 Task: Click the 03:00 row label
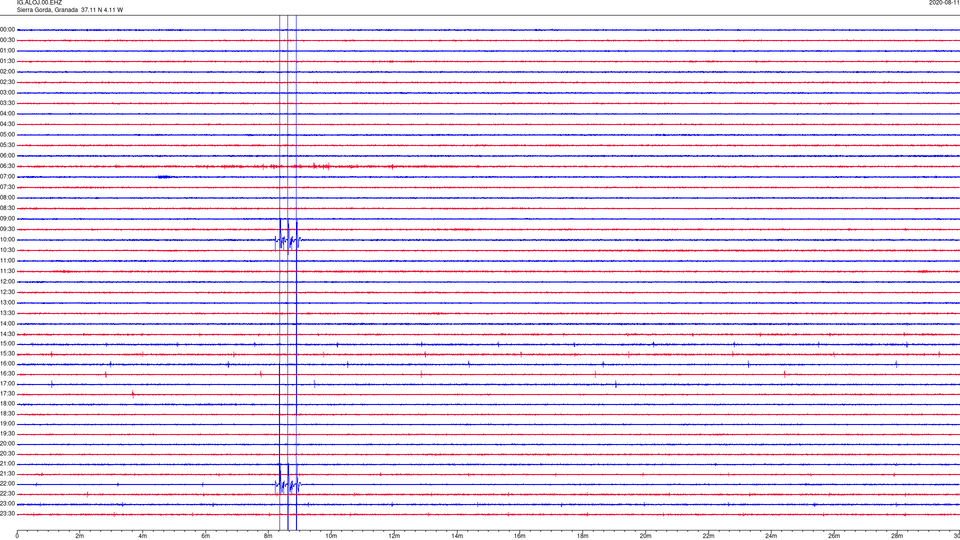coord(7,92)
